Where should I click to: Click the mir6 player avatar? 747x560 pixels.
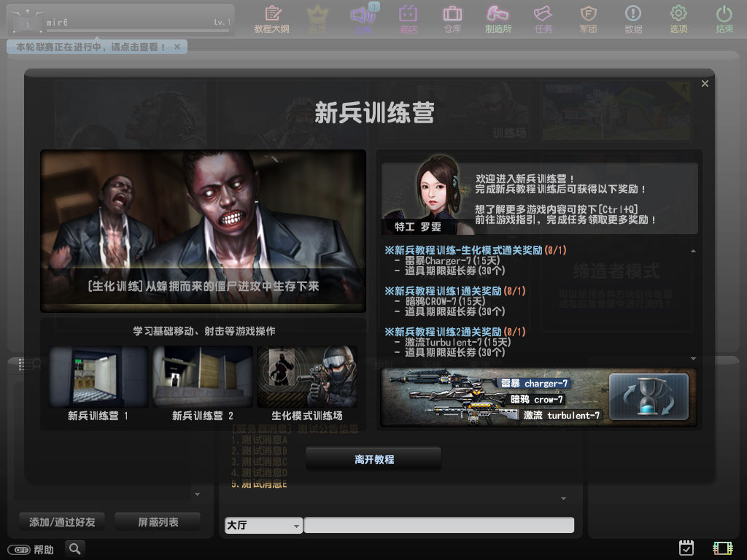[27, 21]
